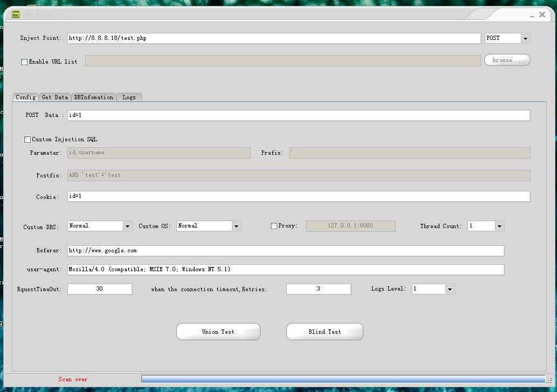Screen dimensions: 557x392
Task: Switch to the Get Data tab
Action: click(x=54, y=97)
